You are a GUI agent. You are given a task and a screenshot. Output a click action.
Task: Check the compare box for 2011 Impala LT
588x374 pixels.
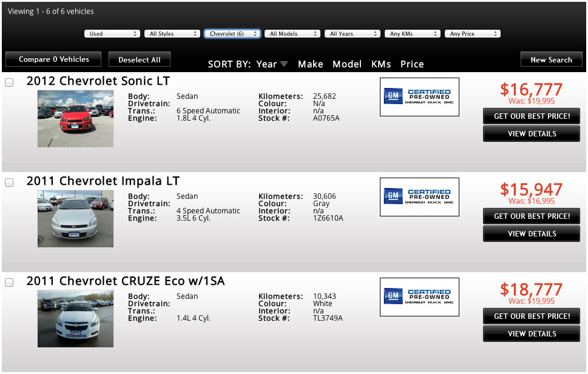tap(9, 182)
